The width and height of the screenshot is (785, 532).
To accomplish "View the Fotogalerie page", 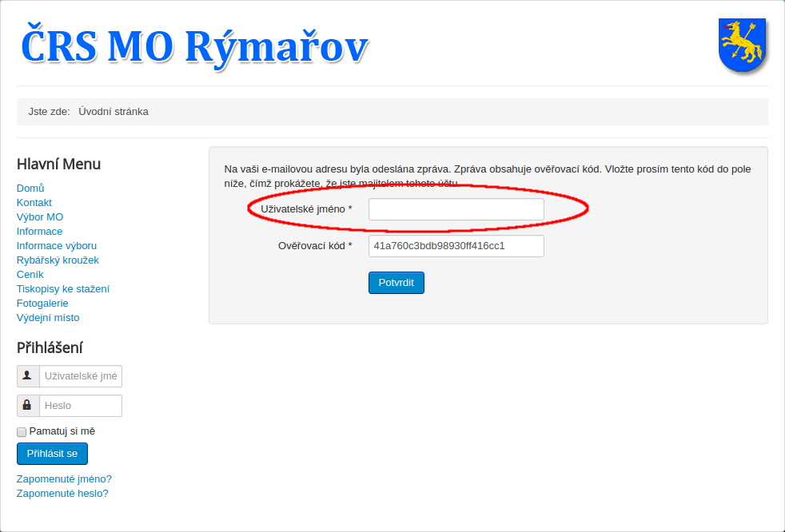I will (x=42, y=304).
